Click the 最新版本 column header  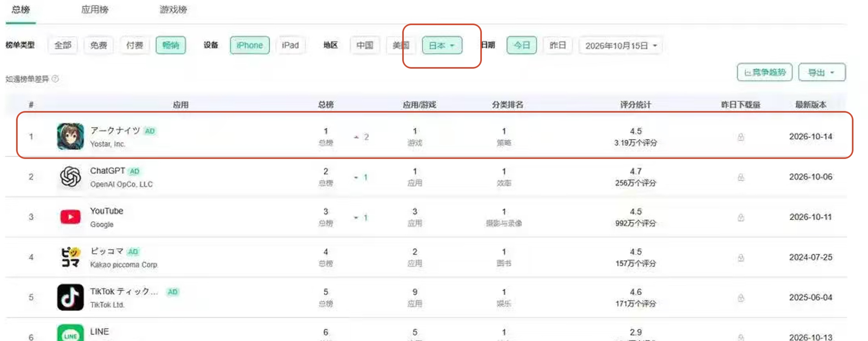pyautogui.click(x=811, y=105)
